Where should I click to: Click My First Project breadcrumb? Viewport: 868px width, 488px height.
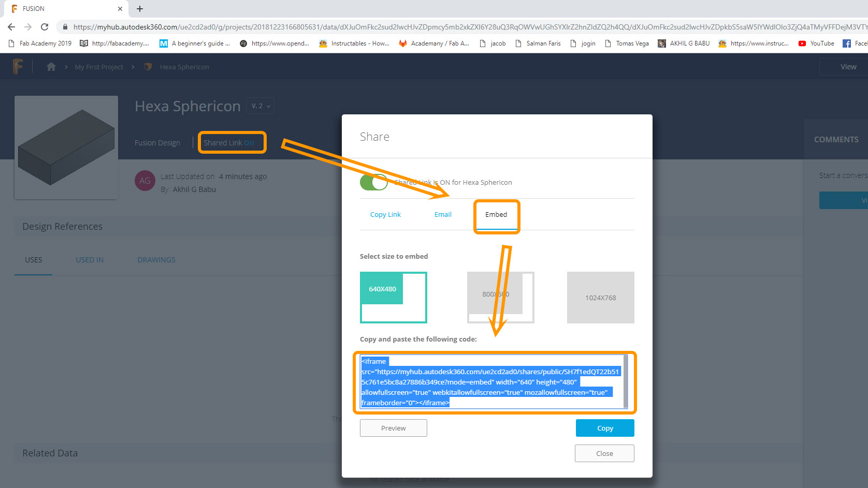coord(99,67)
